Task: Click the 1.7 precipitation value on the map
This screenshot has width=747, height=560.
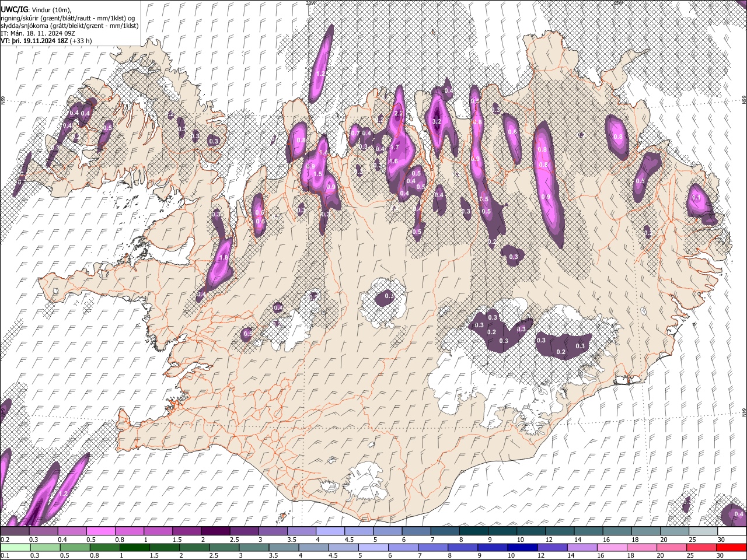Action: (394, 148)
